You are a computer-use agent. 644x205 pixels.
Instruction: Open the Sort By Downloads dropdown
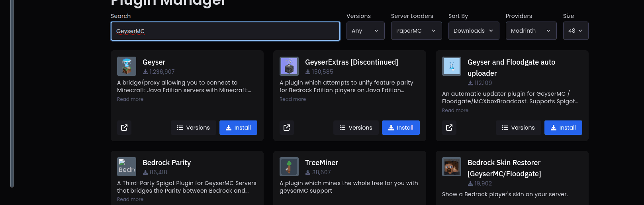coord(474,31)
